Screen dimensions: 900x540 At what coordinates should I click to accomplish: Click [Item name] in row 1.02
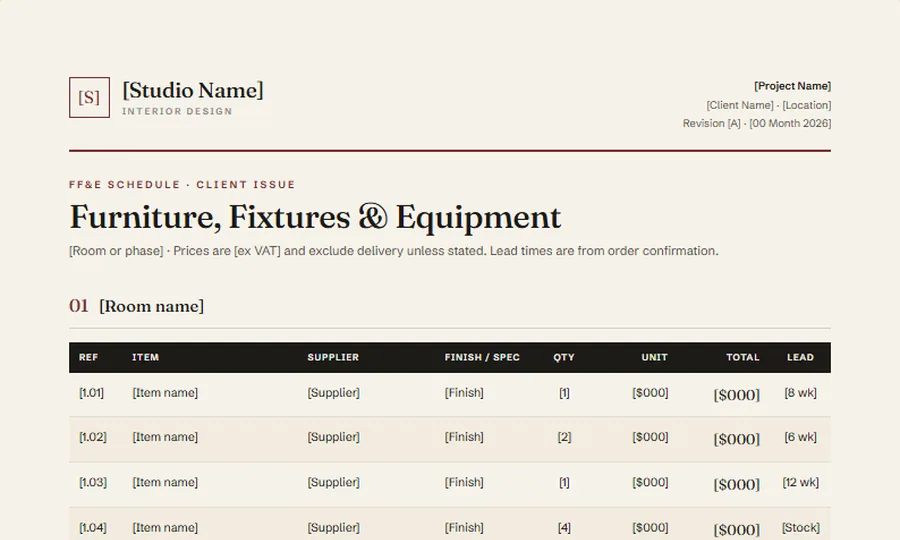[x=165, y=437]
